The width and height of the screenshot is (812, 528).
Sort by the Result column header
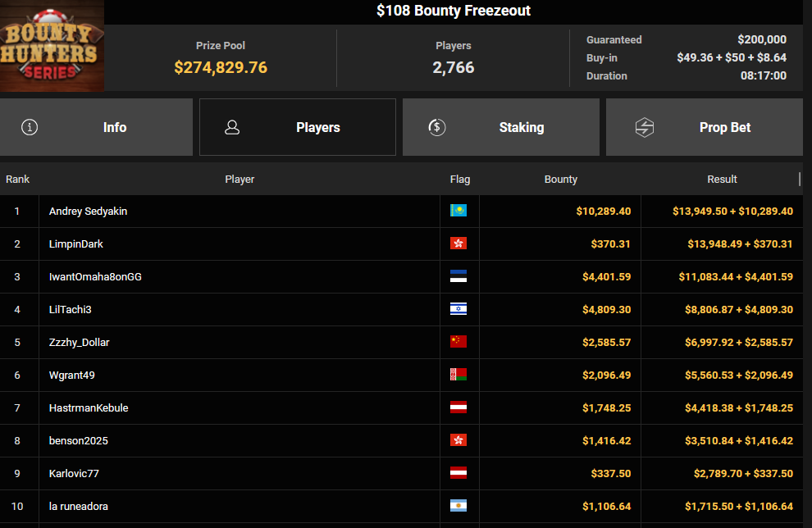[722, 179]
